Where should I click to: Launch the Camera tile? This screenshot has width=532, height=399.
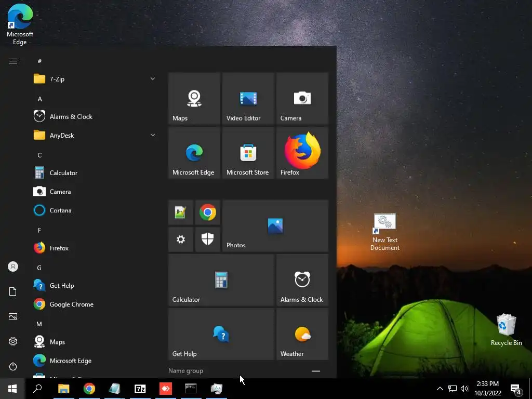[302, 98]
